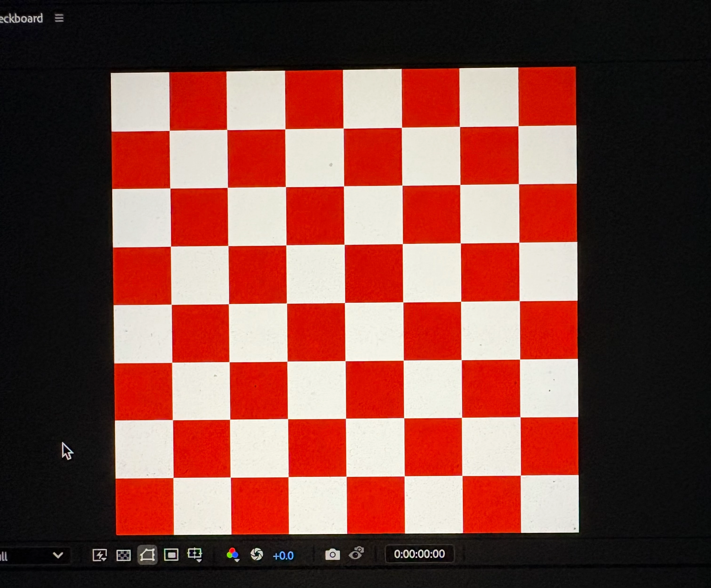This screenshot has width=711, height=588.
Task: Toggle the transparency grid checkerboard icon
Action: pyautogui.click(x=123, y=555)
